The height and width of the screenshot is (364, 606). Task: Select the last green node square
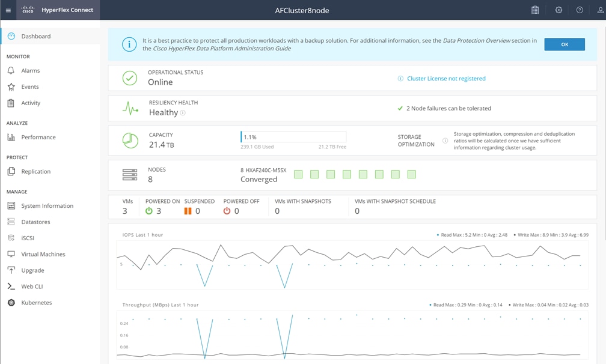[412, 174]
